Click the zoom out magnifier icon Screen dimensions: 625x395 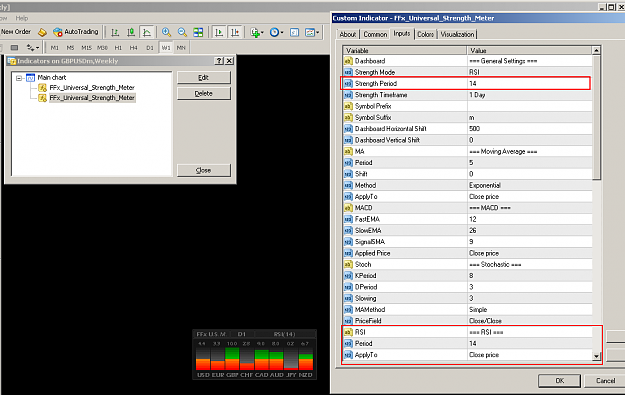[x=182, y=32]
